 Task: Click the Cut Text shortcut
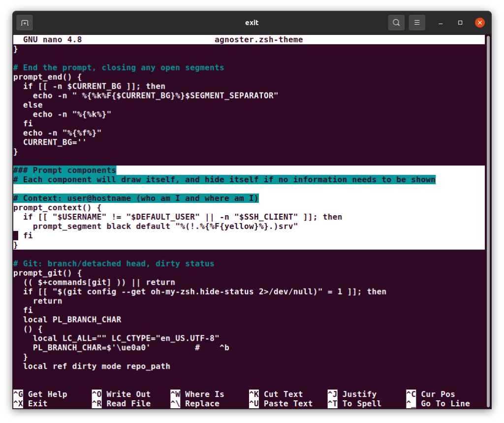[283, 394]
